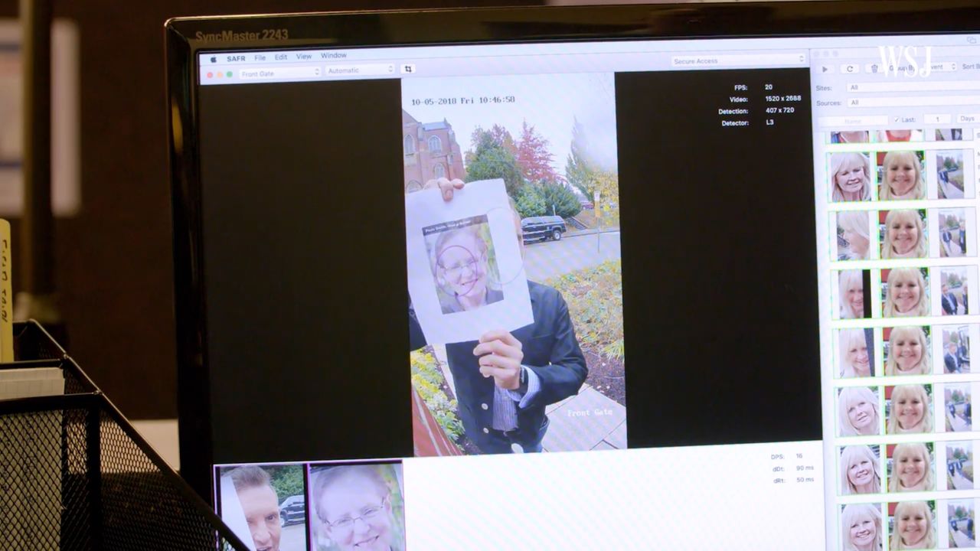Expand the Automatic mode dropdown
This screenshot has height=551, width=980.
[360, 70]
